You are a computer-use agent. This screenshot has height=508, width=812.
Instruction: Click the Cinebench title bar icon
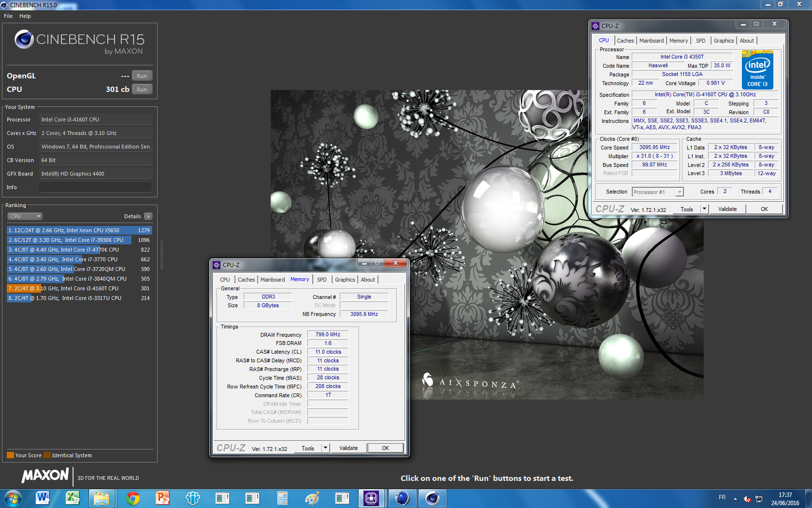click(4, 5)
